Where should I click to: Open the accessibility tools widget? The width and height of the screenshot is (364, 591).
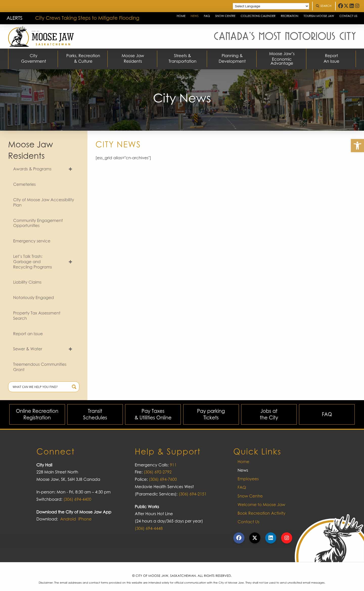point(357,146)
